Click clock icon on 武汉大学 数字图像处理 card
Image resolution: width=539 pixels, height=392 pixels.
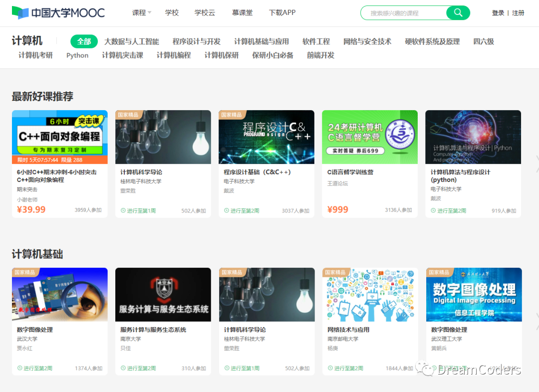19,368
